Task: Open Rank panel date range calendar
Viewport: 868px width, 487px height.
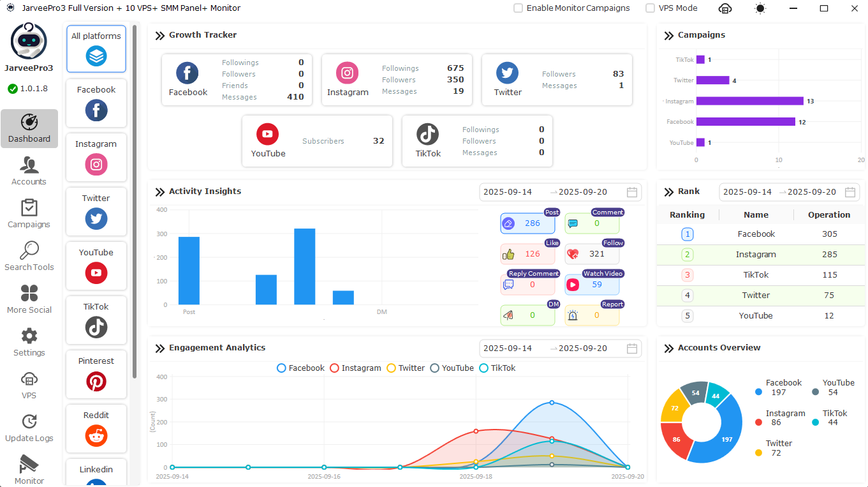Action: point(850,192)
